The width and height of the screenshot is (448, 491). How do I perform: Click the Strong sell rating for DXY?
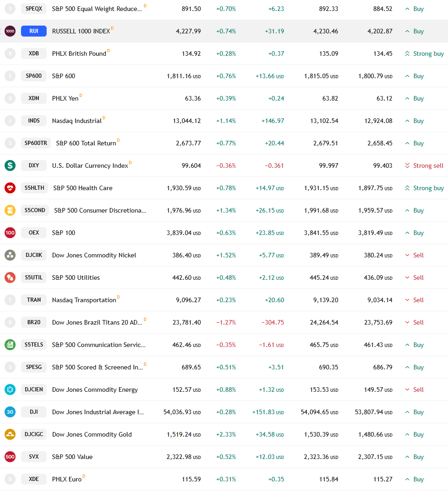point(424,165)
